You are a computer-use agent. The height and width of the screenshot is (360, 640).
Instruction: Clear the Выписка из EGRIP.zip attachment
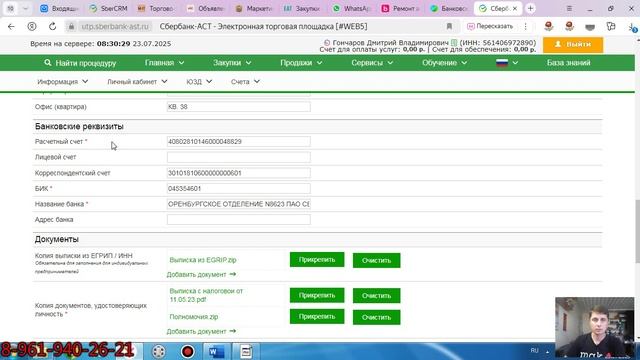tap(376, 260)
